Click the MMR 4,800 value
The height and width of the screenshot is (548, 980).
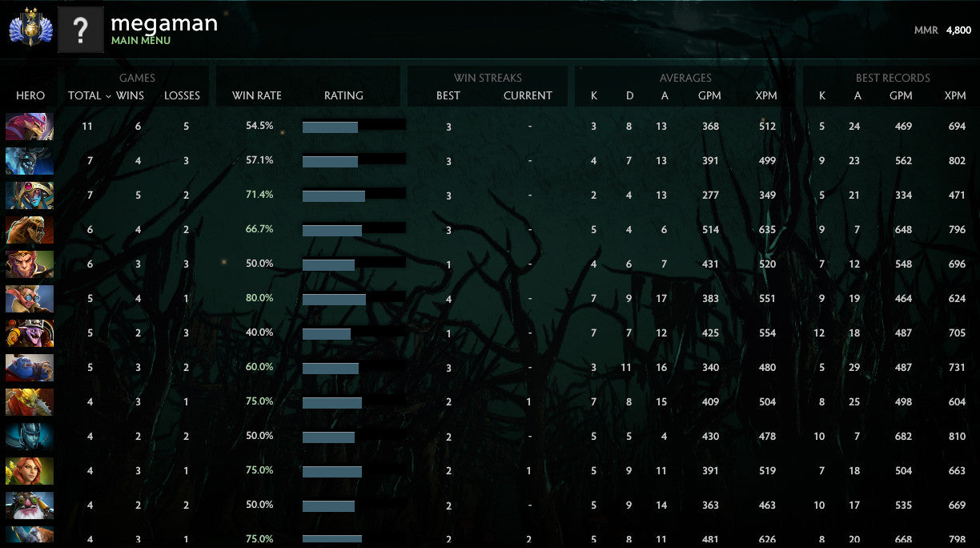(x=958, y=30)
